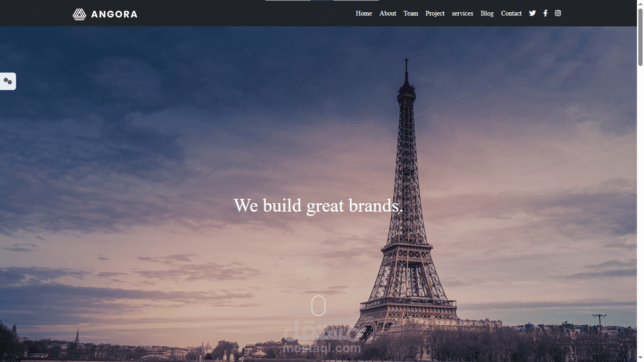This screenshot has height=362, width=644.
Task: Click the Angora triangle logo icon
Action: coord(79,14)
